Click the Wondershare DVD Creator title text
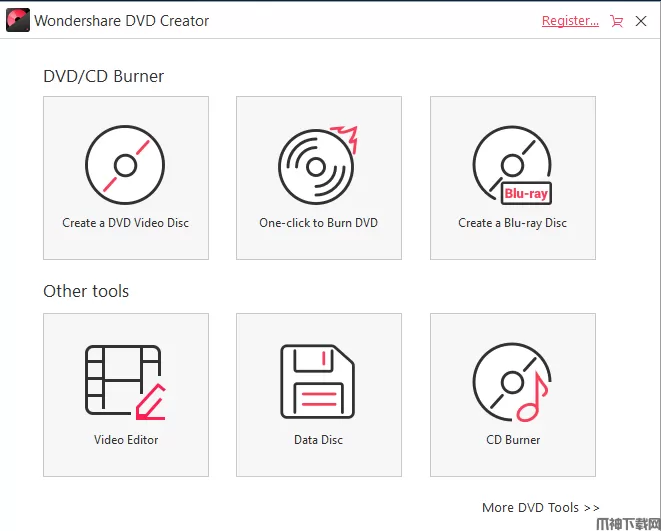The height and width of the screenshot is (531, 661). (x=121, y=21)
